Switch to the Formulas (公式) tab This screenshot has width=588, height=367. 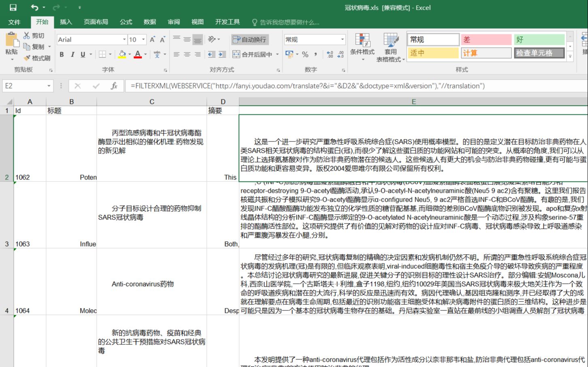tap(126, 22)
